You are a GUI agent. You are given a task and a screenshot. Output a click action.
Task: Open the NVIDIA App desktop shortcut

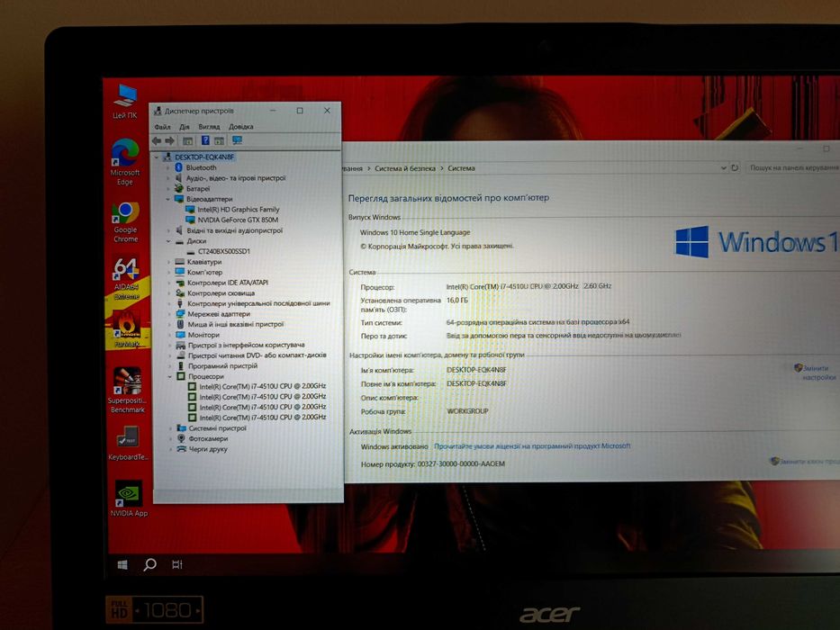tap(129, 499)
